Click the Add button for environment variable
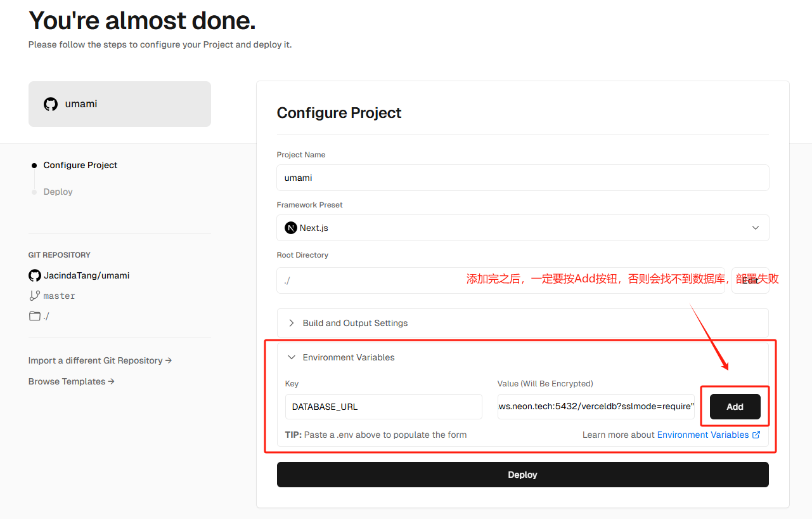 [x=735, y=407]
